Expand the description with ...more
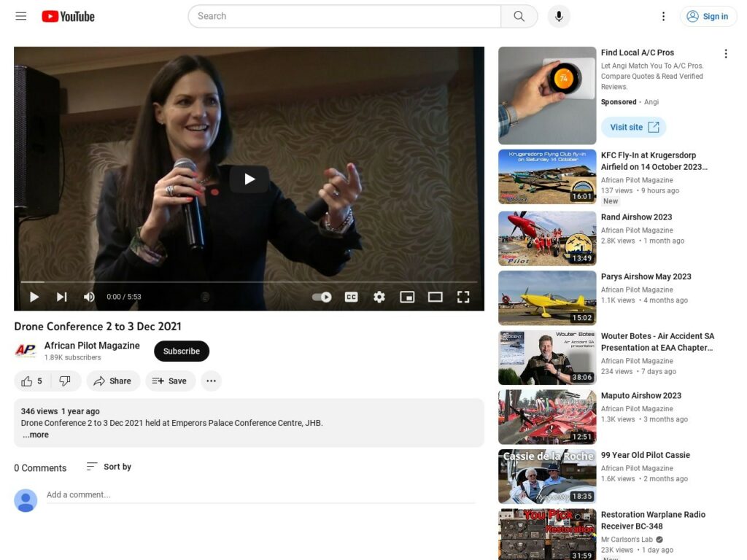This screenshot has width=747, height=560. [36, 435]
